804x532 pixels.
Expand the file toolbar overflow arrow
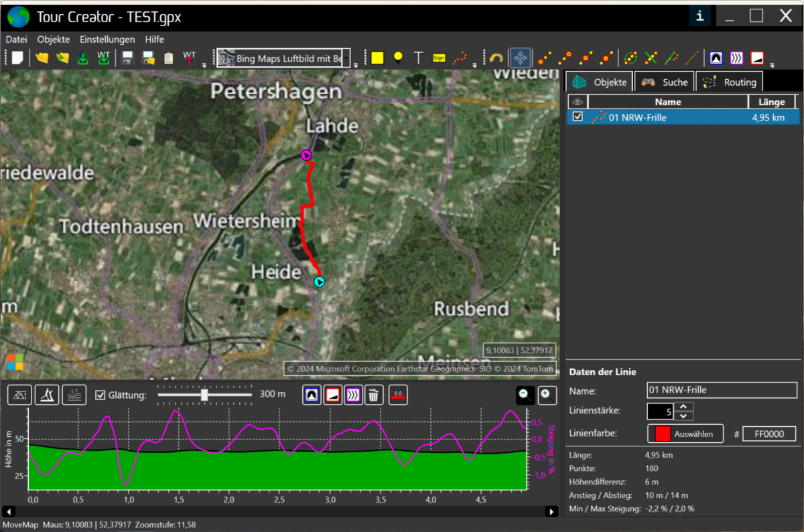point(204,65)
